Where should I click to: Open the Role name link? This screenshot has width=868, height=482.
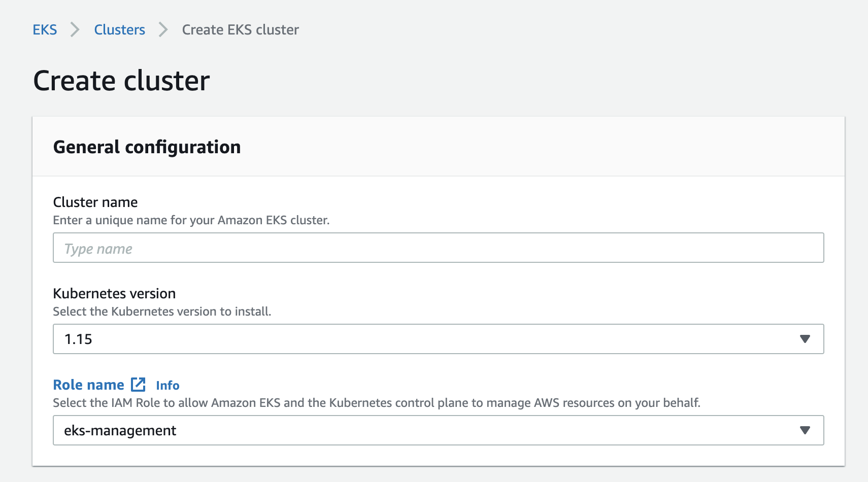click(89, 385)
